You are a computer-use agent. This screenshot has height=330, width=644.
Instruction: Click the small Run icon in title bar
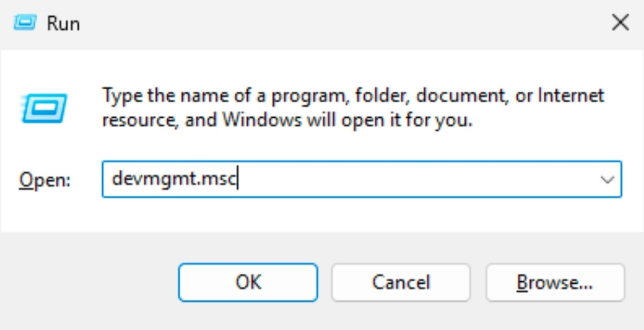[25, 24]
